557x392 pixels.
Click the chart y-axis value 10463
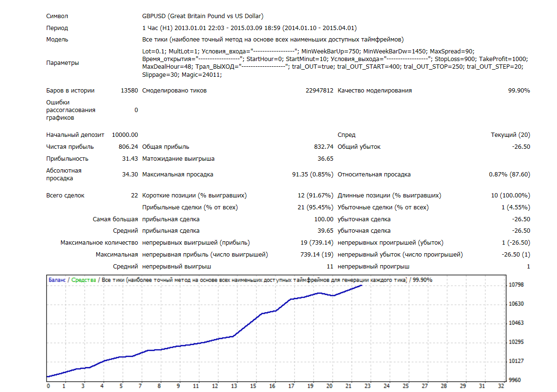point(516,323)
